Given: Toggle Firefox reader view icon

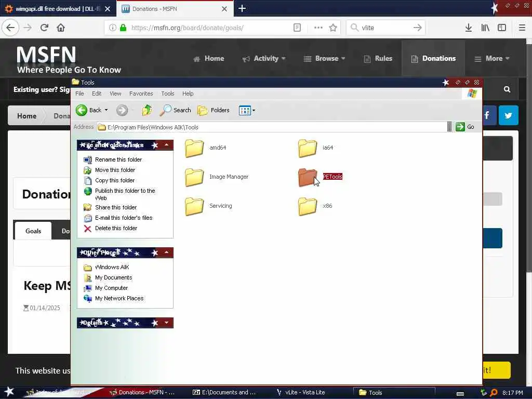Looking at the screenshot, I should point(297,28).
